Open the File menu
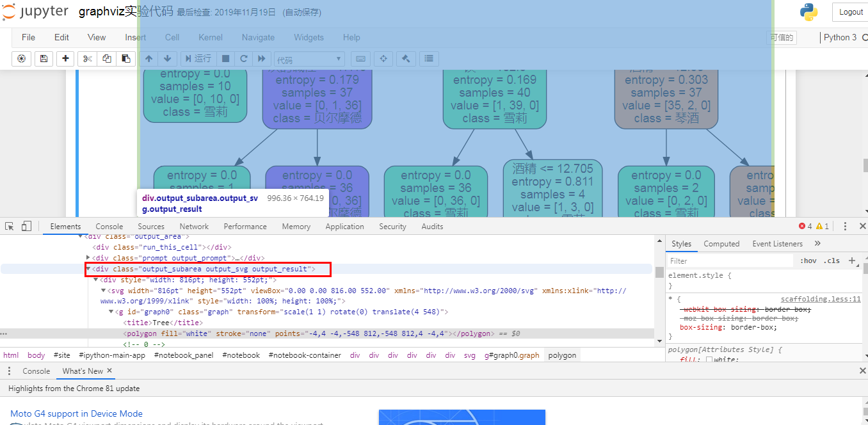Screen dimensions: 868x425 coord(28,37)
